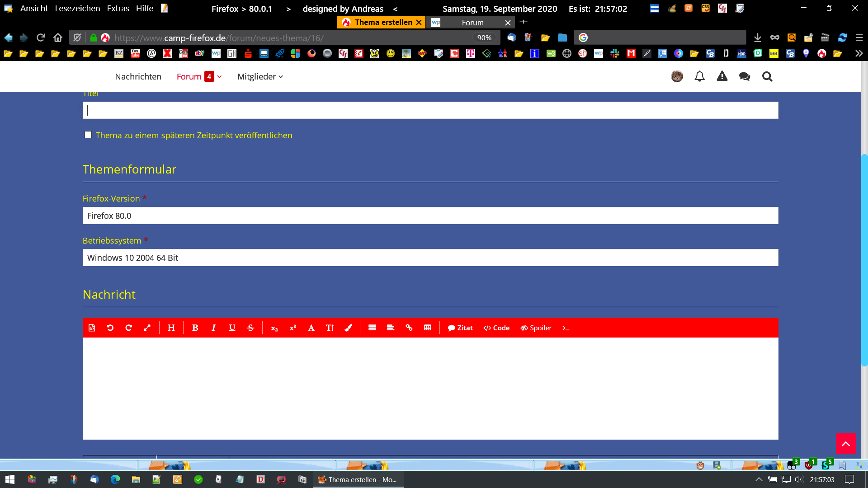Toggle editor fullscreen mode icon
The image size is (868, 488).
click(147, 328)
